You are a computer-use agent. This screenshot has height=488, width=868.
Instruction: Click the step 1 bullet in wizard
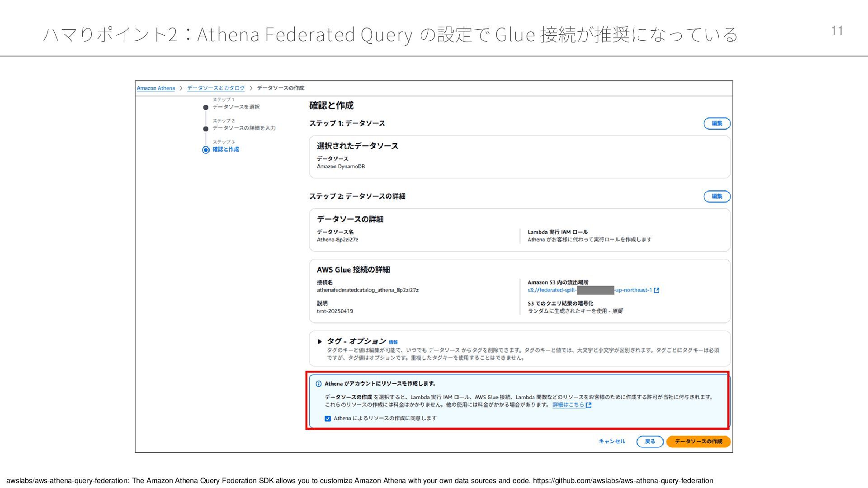(x=206, y=108)
